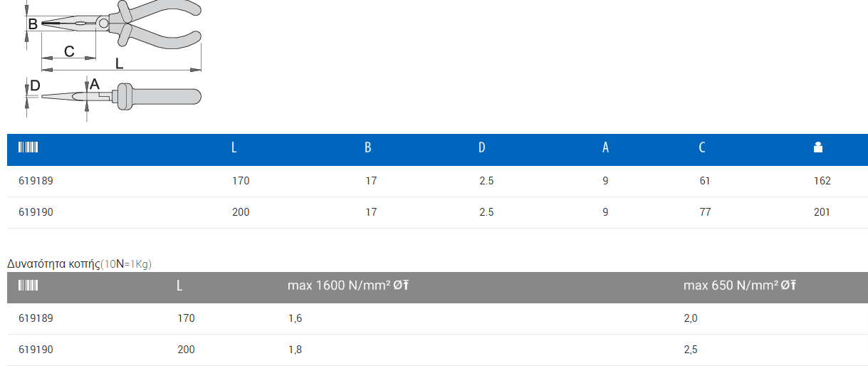Click the diameter symbol beside max 650 N/mm²
The image size is (868, 366).
(788, 286)
